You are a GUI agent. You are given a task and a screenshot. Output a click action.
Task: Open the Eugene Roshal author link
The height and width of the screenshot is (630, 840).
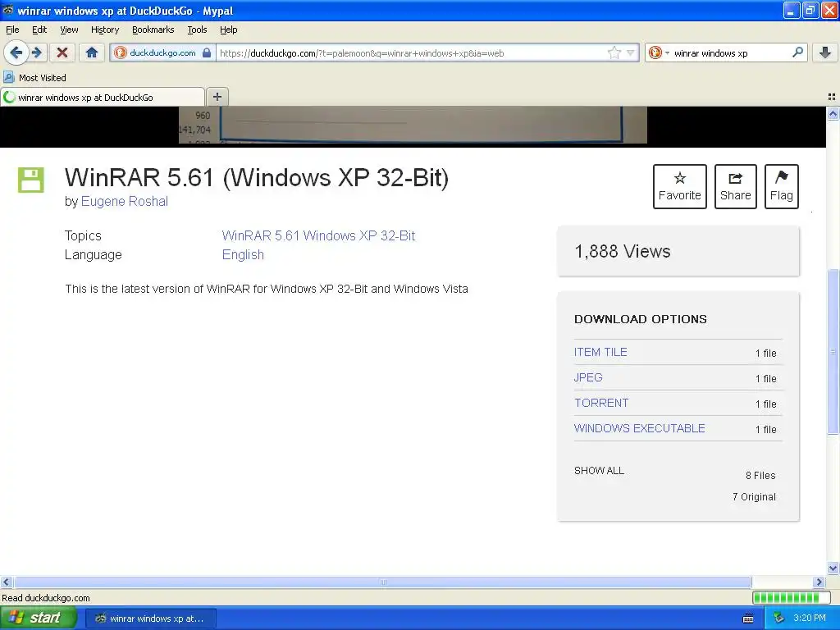click(125, 202)
